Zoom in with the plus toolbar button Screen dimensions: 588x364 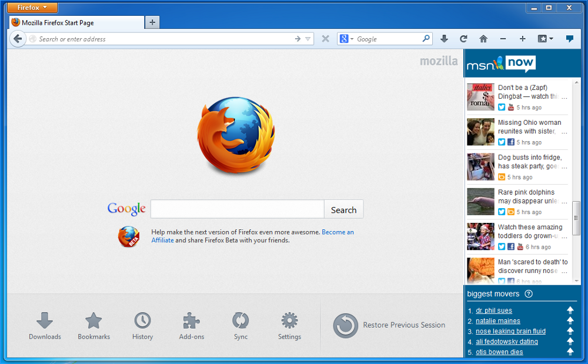(x=522, y=39)
